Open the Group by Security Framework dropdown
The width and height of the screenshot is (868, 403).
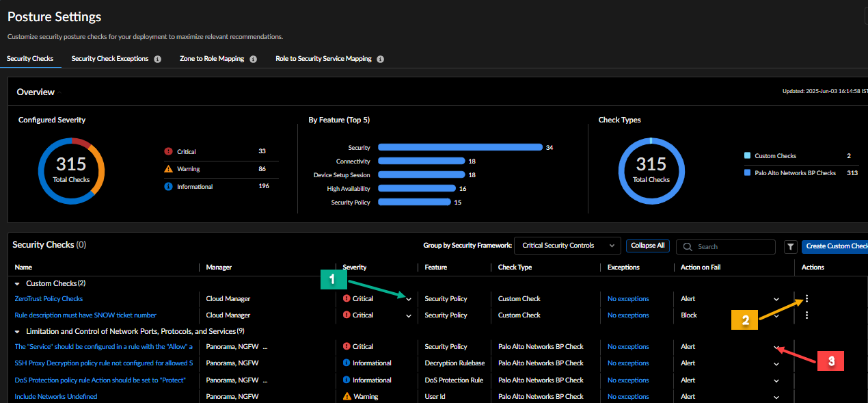pyautogui.click(x=567, y=246)
